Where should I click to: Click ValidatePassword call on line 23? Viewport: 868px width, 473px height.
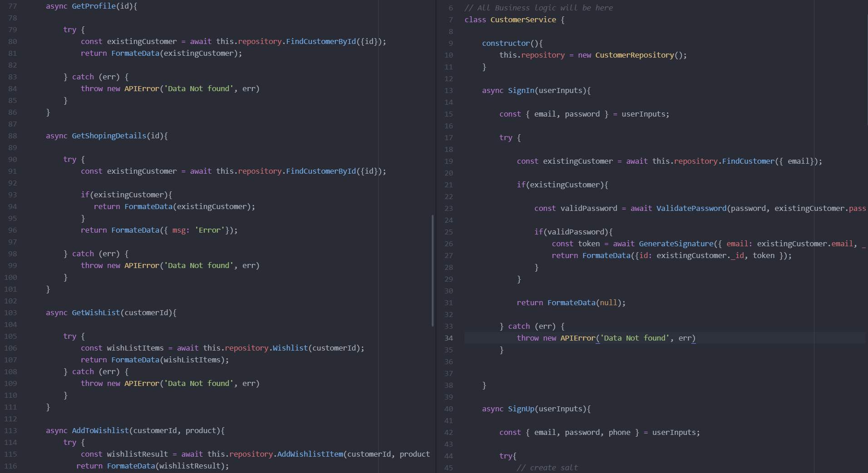[691, 208]
